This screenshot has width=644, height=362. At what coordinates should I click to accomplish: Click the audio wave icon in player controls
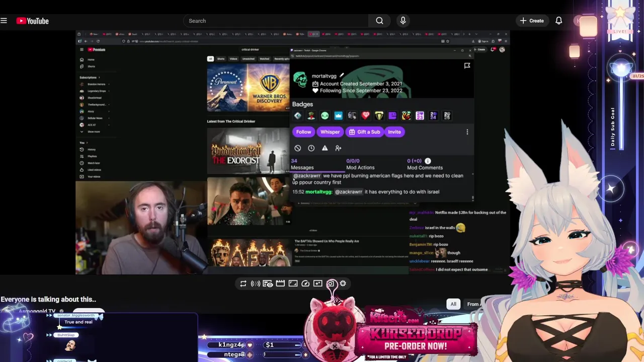coord(256,284)
